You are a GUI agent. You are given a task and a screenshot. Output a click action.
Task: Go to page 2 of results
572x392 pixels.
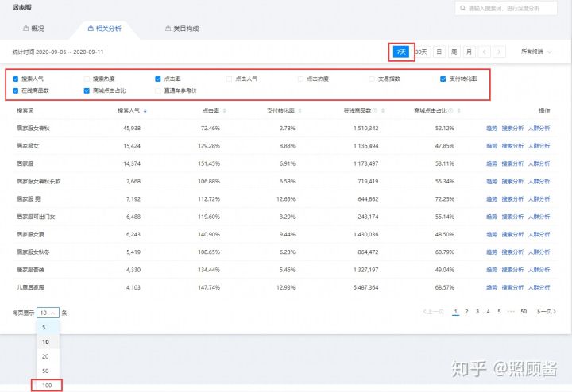tap(466, 312)
